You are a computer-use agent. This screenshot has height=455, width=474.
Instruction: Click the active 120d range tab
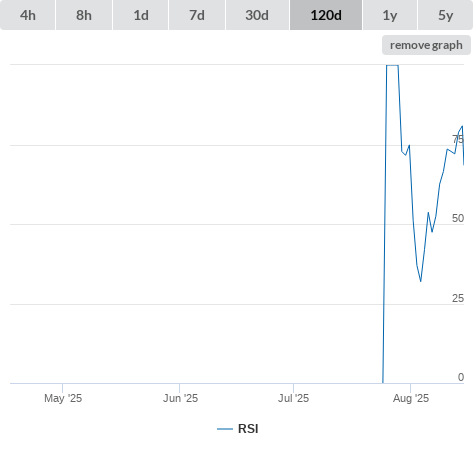pos(326,15)
